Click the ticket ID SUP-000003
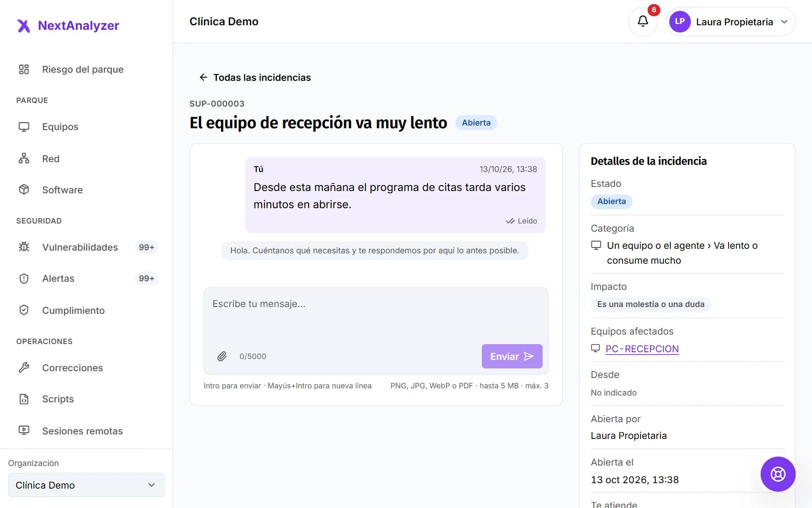Screen dimensions: 812x508 (217, 103)
